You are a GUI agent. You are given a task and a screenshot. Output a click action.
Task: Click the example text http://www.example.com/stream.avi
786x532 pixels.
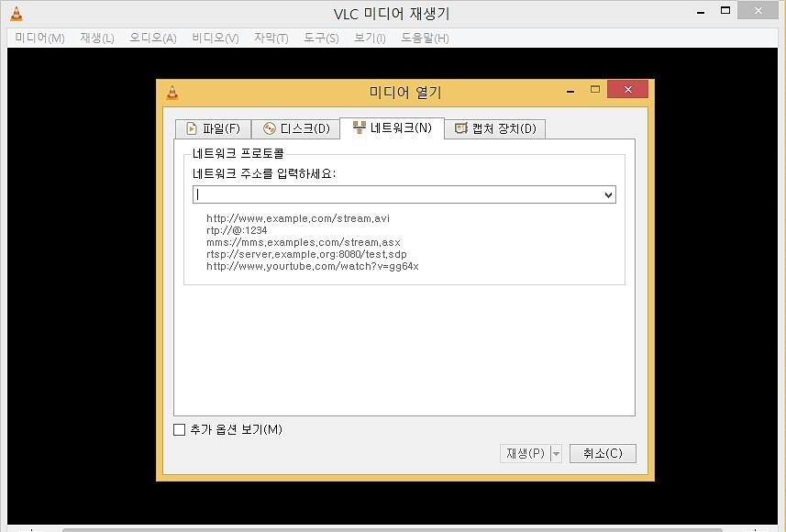(298, 218)
